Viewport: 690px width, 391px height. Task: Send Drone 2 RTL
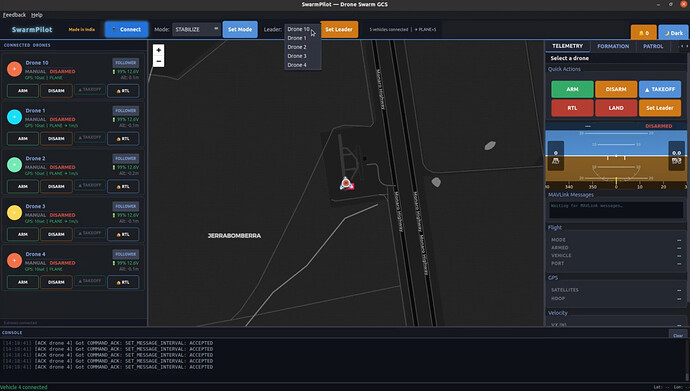123,186
